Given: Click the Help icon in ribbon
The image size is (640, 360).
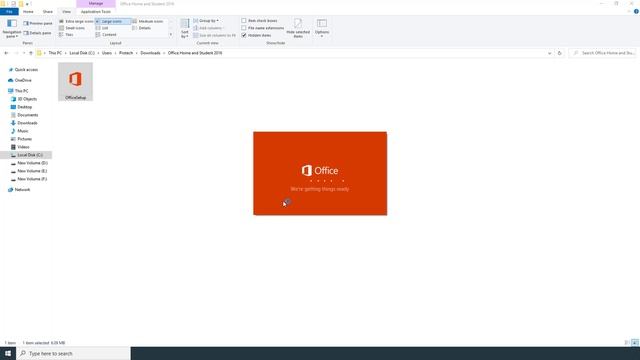Looking at the screenshot, I should [636, 11].
